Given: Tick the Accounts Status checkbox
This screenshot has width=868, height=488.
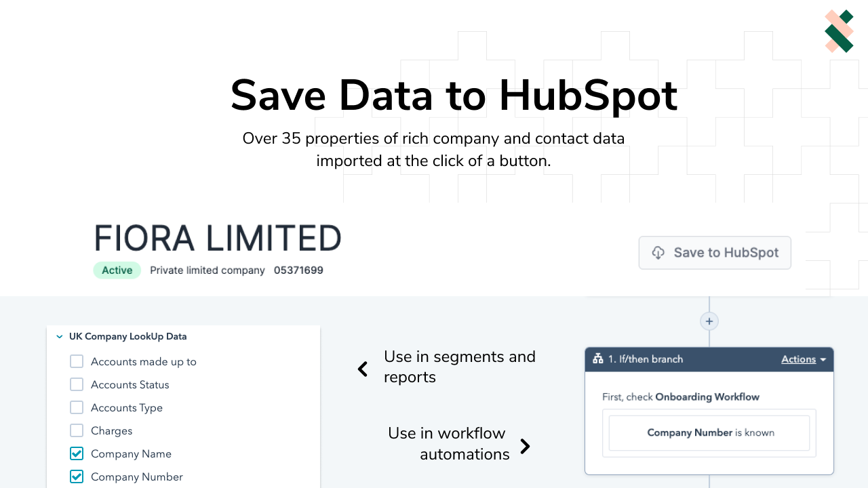Looking at the screenshot, I should click(x=77, y=385).
